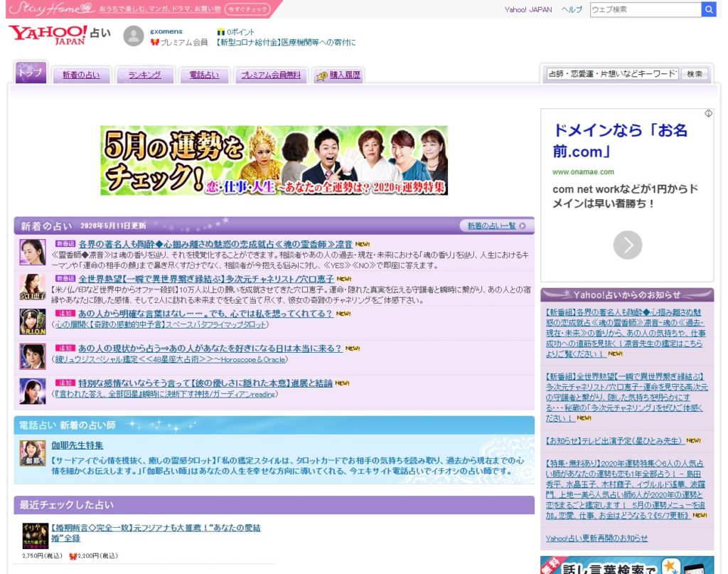728x574 pixels.
Task: Click the blue web search magnifier button
Action: [x=709, y=9]
